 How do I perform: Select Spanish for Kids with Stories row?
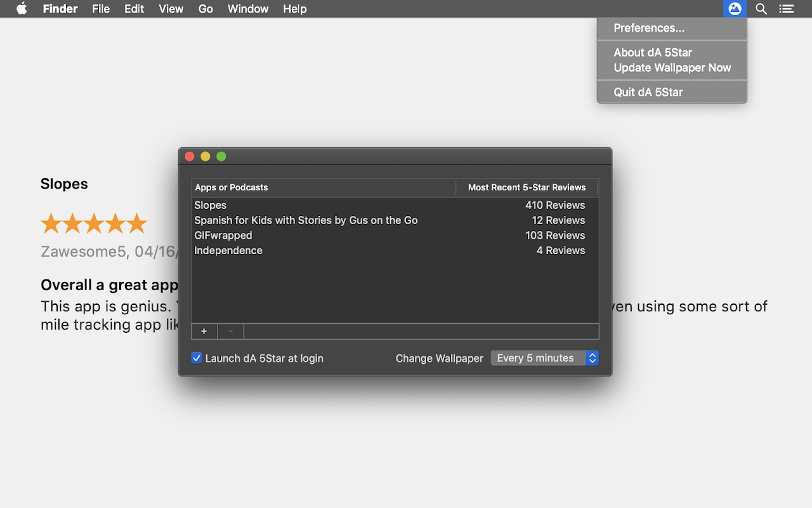tap(395, 220)
